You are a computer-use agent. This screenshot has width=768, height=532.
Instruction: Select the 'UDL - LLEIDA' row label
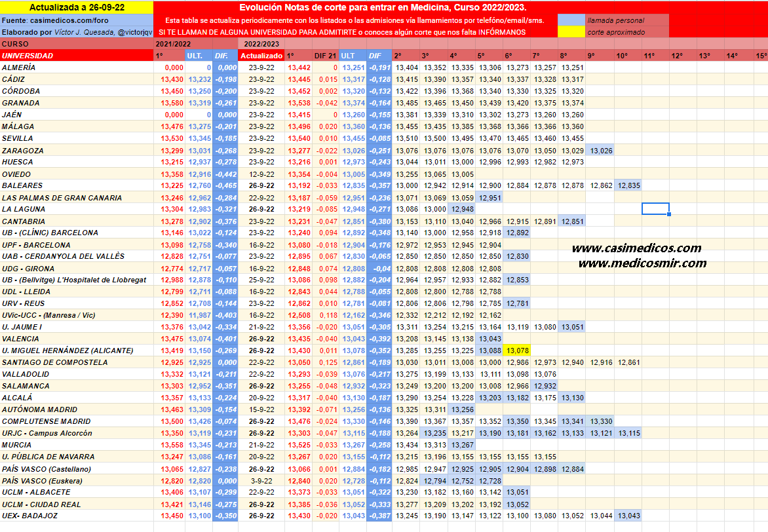(77, 292)
